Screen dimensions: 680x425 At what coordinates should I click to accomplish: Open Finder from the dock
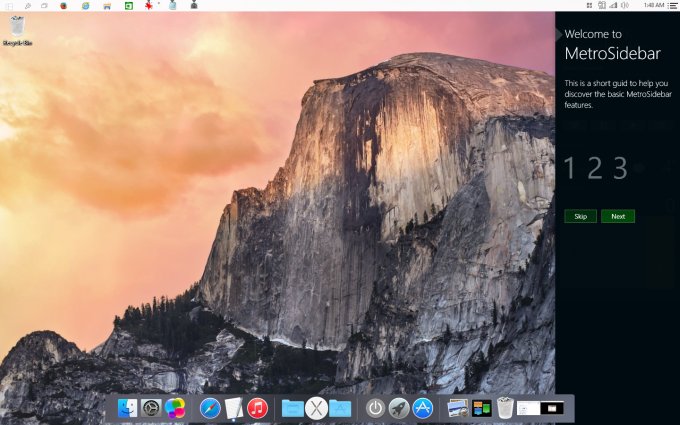coord(127,408)
